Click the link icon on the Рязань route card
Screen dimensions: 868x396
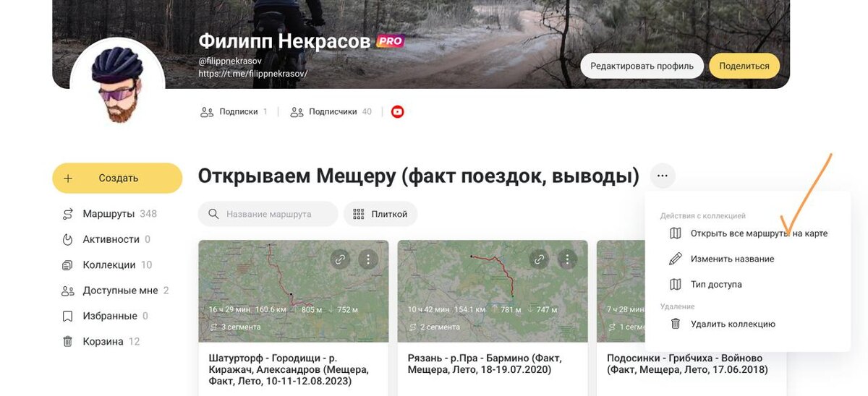pyautogui.click(x=539, y=259)
